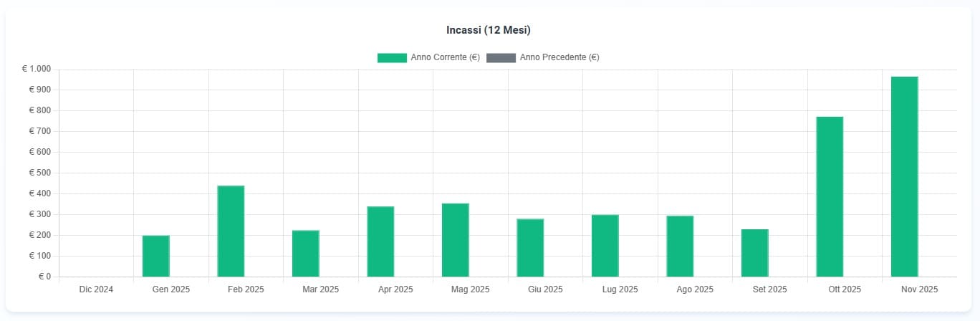980x321 pixels.
Task: Click the € 1.000 y-axis label
Action: [x=37, y=69]
